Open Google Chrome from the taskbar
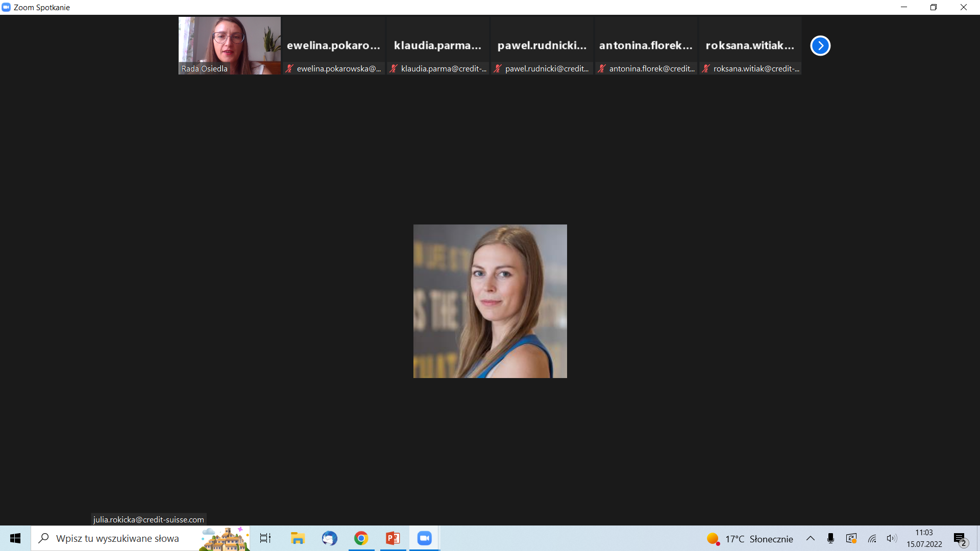Screen dimensions: 980x551 coord(361,538)
